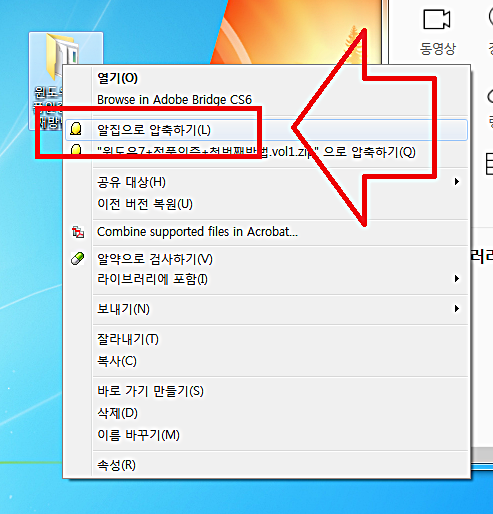This screenshot has width=493, height=514.
Task: Click the ALZip egg icon beside 알집으로 압축하기
Action: click(76, 129)
